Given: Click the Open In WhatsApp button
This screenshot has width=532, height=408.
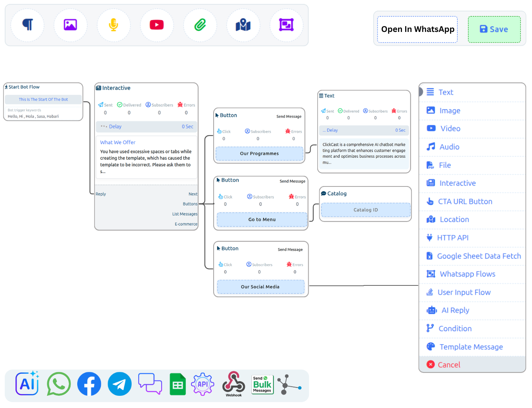Looking at the screenshot, I should (x=417, y=29).
